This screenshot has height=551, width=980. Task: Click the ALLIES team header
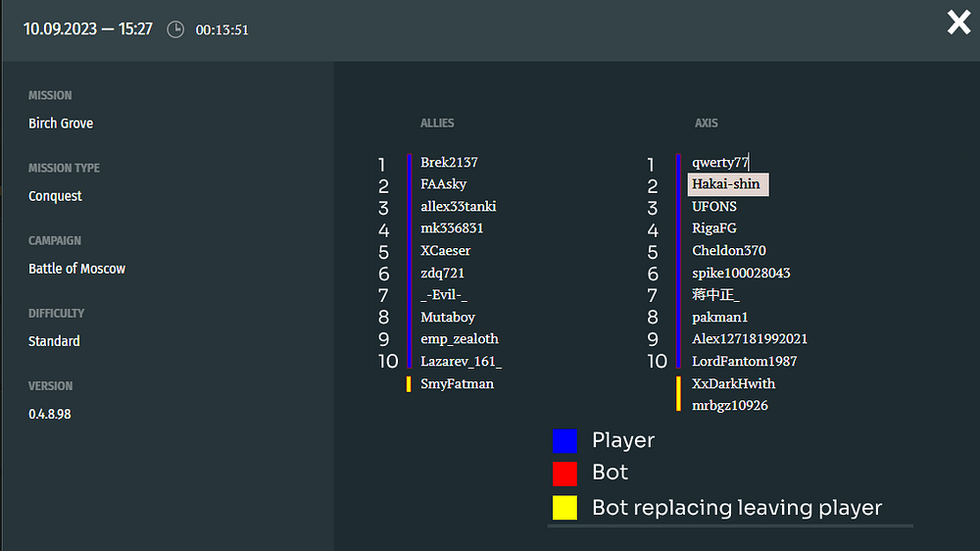[x=437, y=124]
